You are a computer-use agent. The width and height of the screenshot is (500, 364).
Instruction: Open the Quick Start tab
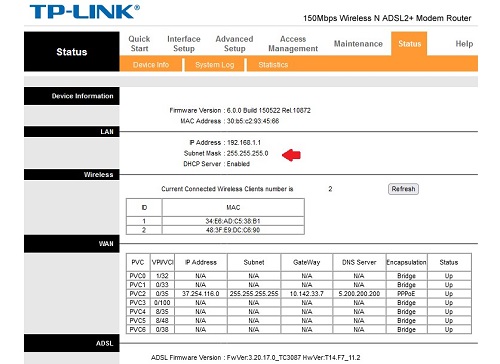click(139, 44)
